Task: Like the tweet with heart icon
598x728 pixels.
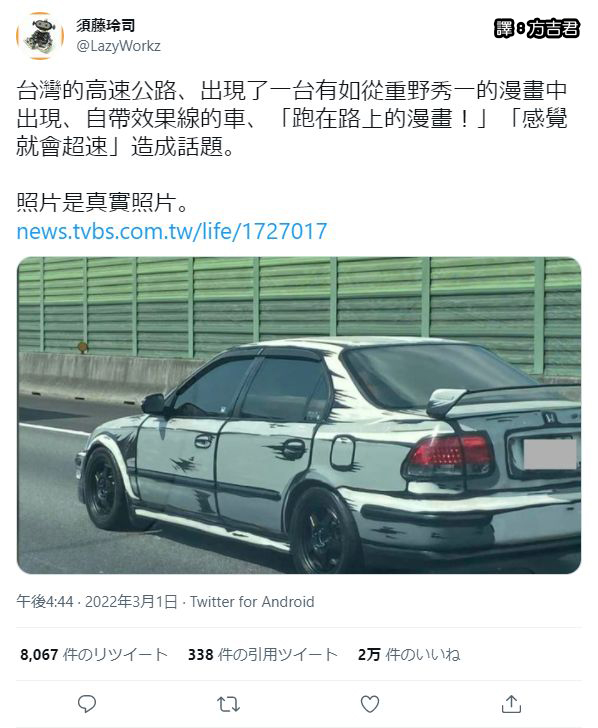Action: (x=370, y=704)
